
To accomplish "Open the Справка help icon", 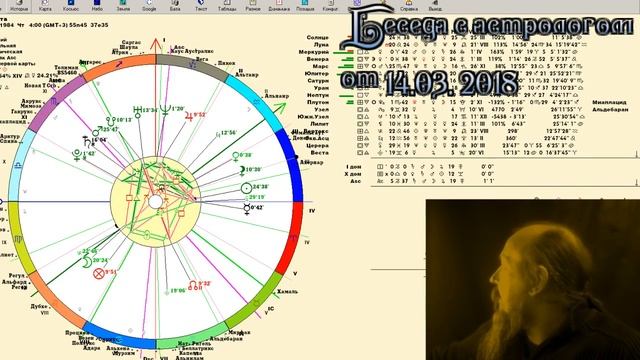I will (x=409, y=5).
